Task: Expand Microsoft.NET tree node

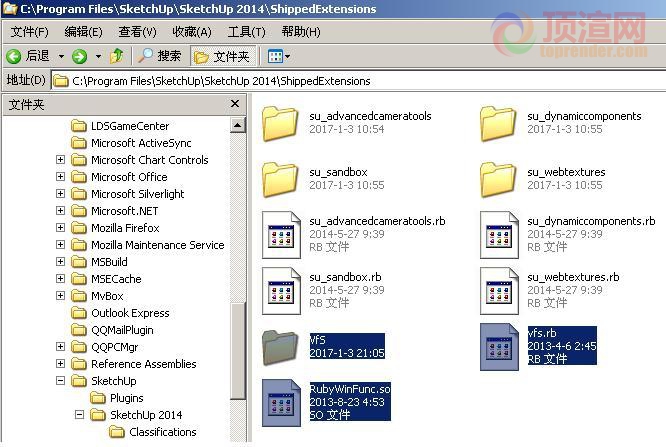Action: coord(61,211)
